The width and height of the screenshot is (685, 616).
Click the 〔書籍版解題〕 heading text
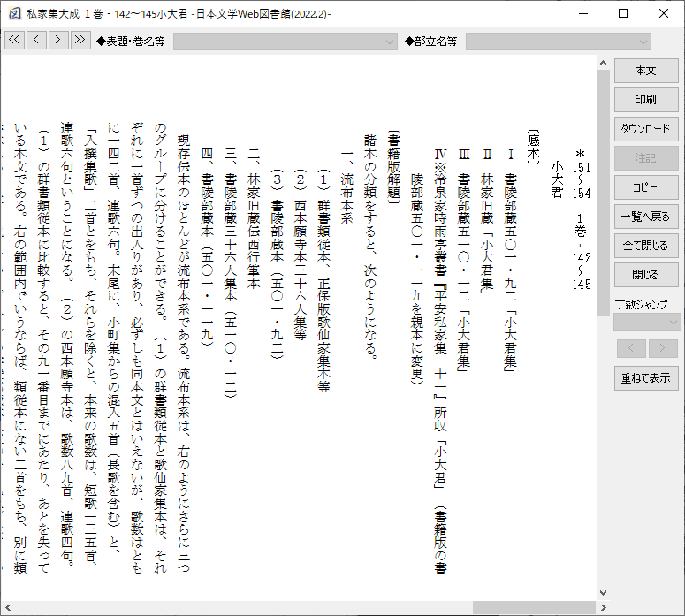coord(393,166)
